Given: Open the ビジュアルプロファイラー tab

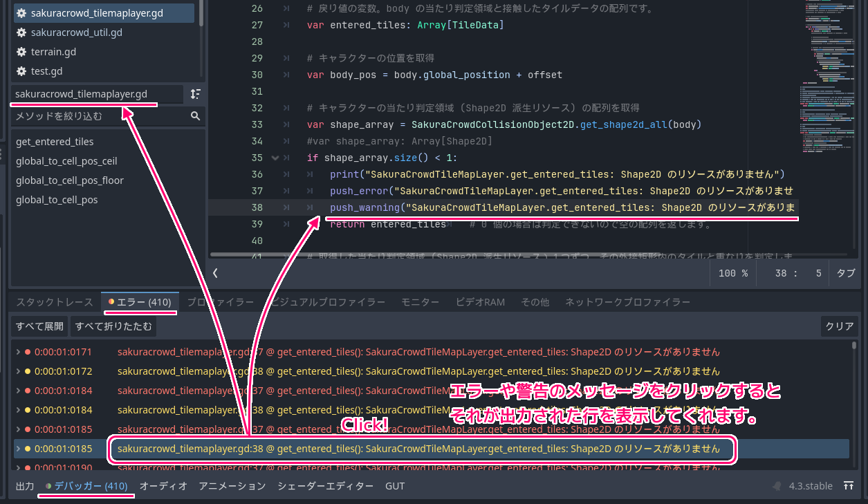Looking at the screenshot, I should [327, 302].
